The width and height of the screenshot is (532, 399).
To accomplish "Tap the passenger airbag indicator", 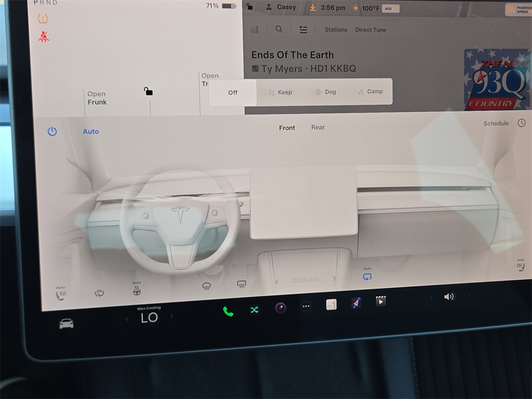I will click(x=518, y=9).
